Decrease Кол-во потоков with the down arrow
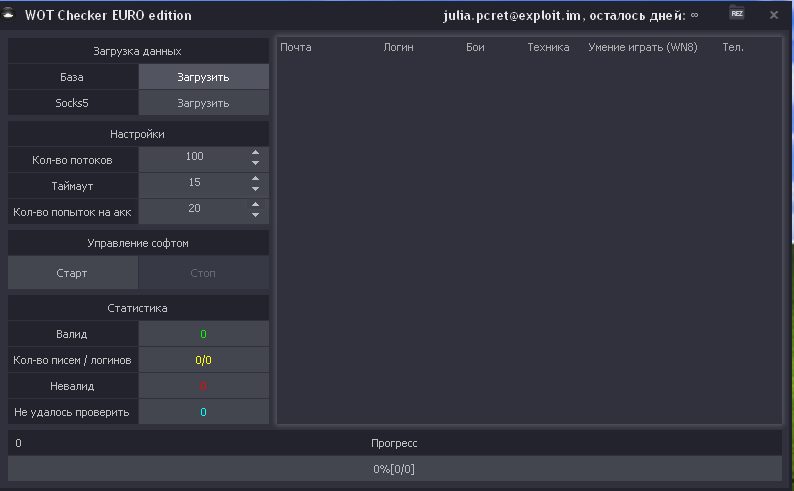Image resolution: width=794 pixels, height=491 pixels. click(255, 164)
